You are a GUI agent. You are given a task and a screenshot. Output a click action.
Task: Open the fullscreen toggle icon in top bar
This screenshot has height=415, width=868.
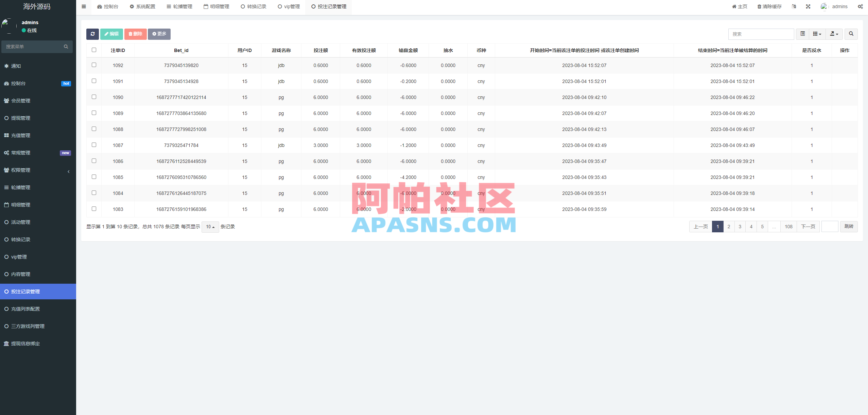click(x=808, y=6)
